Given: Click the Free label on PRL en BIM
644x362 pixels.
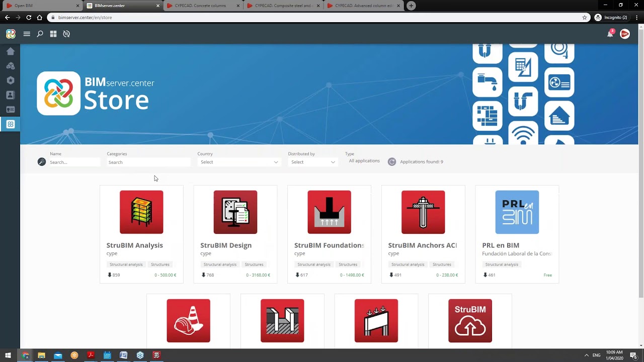Looking at the screenshot, I should point(548,275).
